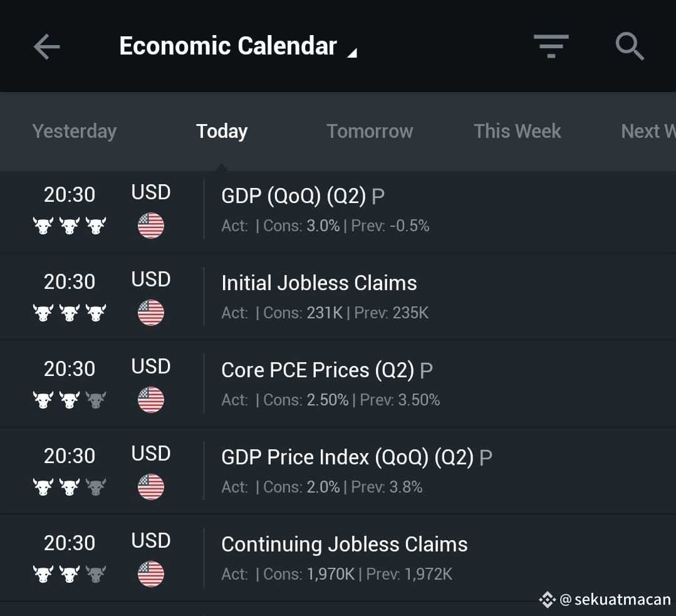Go back using the arrow icon
676x616 pixels.
(x=46, y=46)
